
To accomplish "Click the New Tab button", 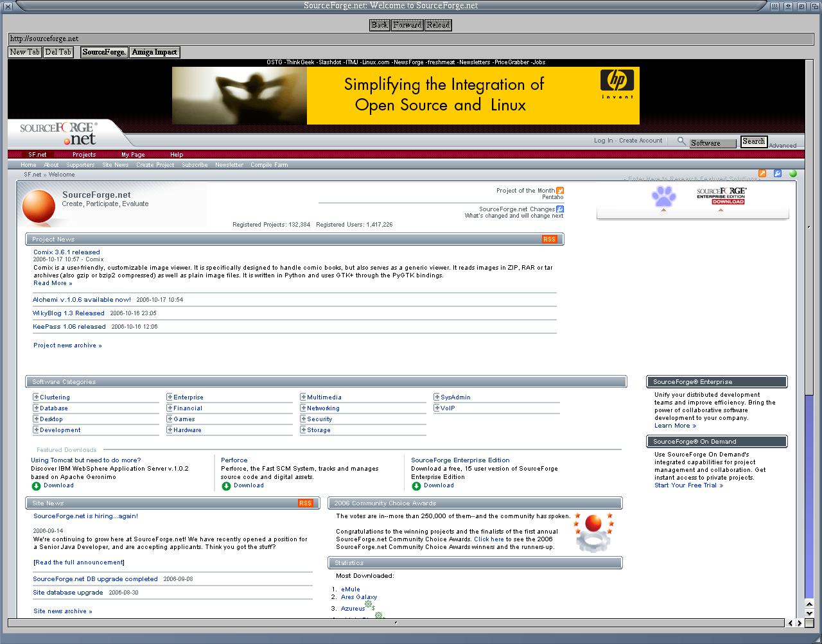I will (x=25, y=52).
